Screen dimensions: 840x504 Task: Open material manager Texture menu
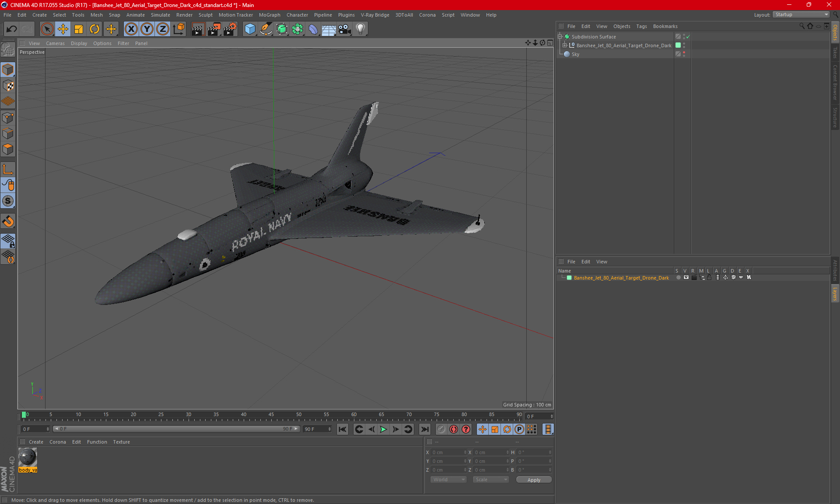(x=121, y=442)
